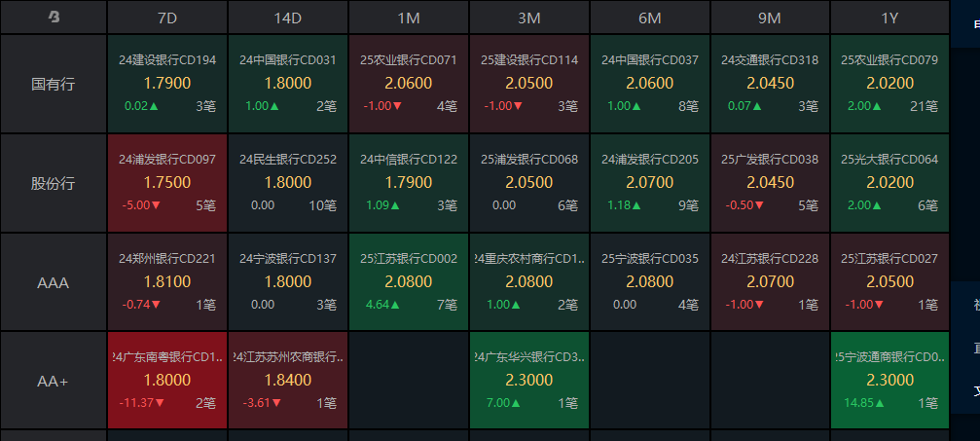Click the 3M column header
Screen dimensions: 980x441
tap(528, 18)
